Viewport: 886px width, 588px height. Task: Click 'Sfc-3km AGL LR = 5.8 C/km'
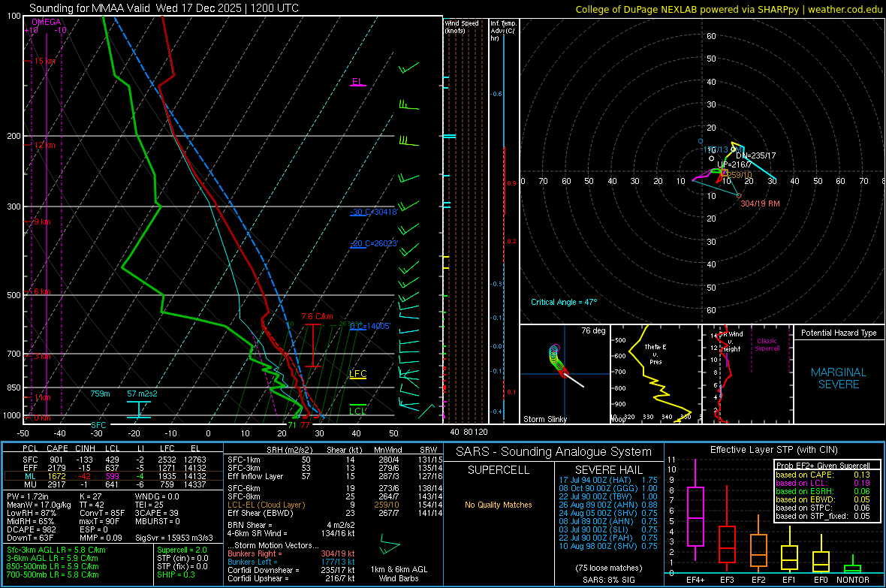tap(56, 550)
